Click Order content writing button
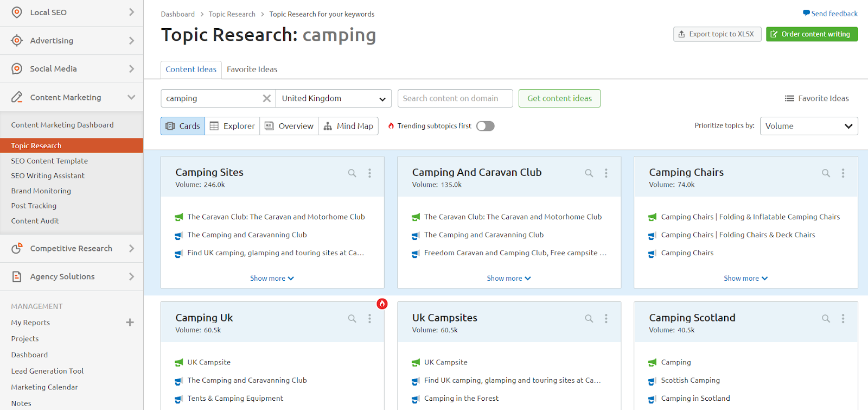 tap(812, 34)
